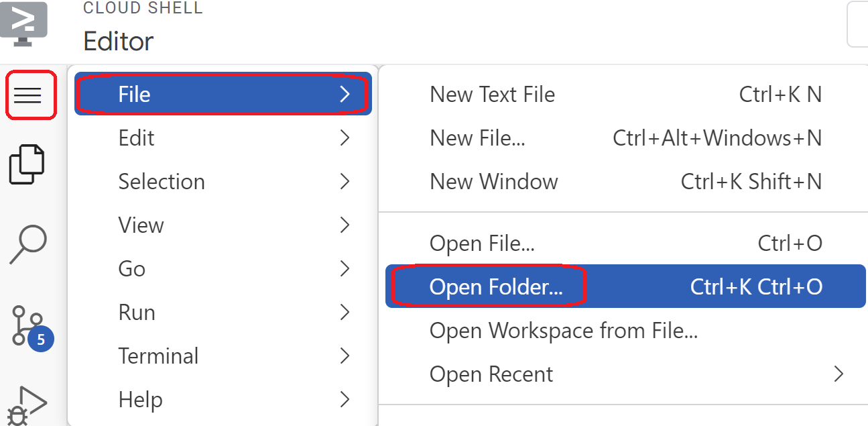
Task: Open the Explorer files icon
Action: click(x=27, y=164)
